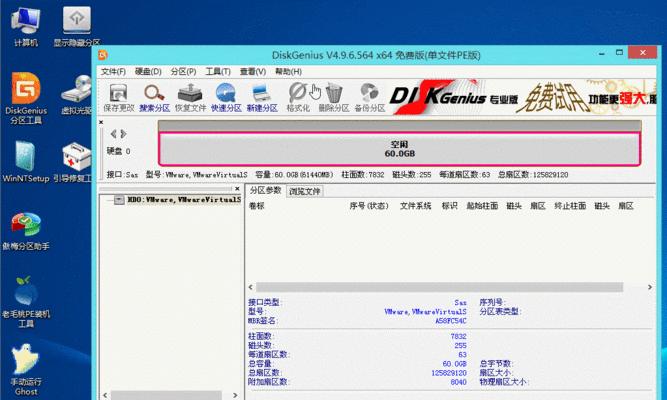The width and height of the screenshot is (667, 400).
Task: Switch to the 浏览文件 tab
Action: click(305, 191)
